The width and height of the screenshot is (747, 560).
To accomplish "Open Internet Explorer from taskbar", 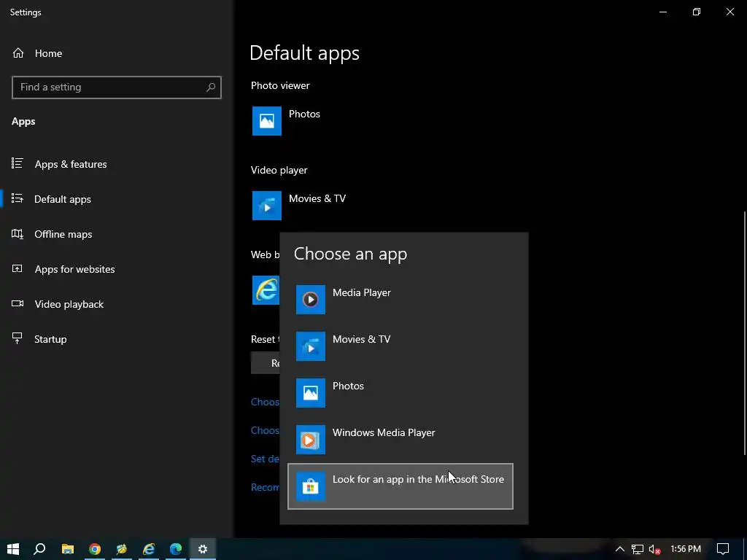I will pyautogui.click(x=149, y=549).
